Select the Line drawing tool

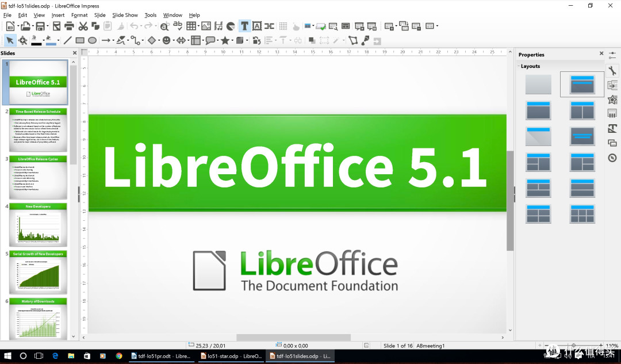coord(68,40)
